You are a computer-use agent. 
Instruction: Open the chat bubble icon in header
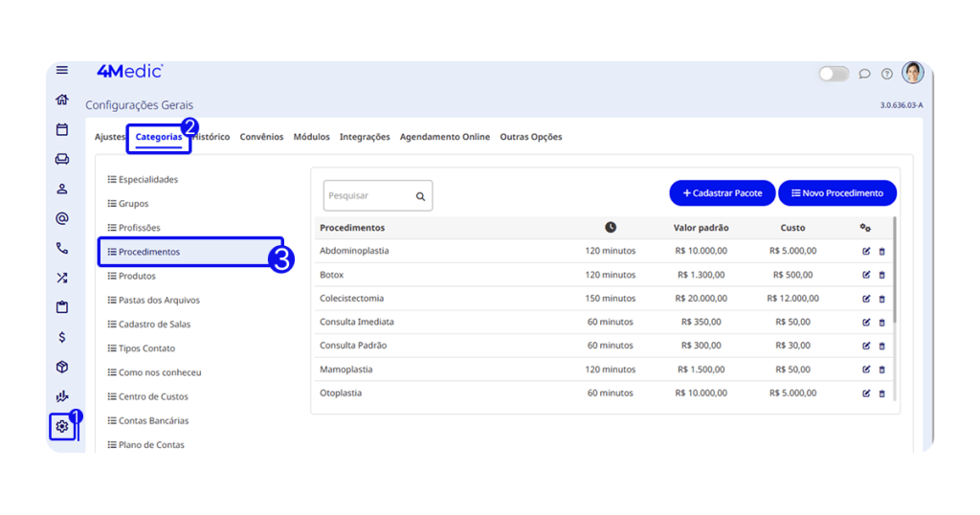(864, 74)
